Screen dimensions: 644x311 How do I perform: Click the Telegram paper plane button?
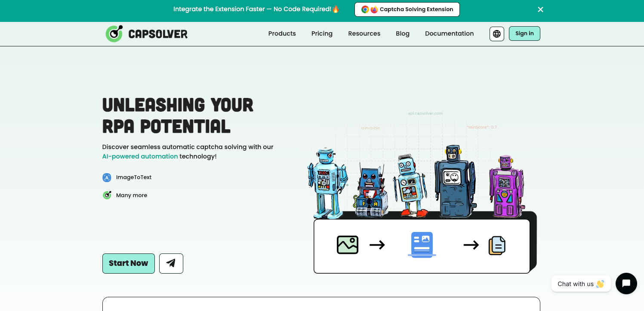point(171,263)
